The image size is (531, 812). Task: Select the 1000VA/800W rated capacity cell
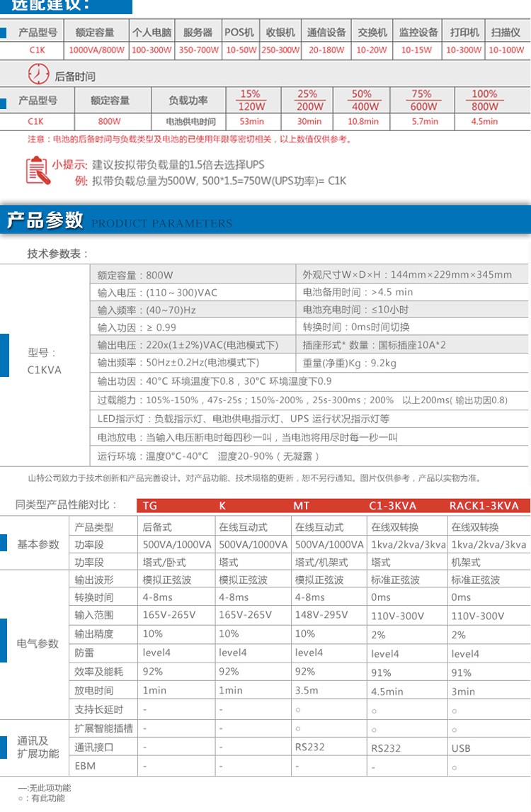pos(97,50)
